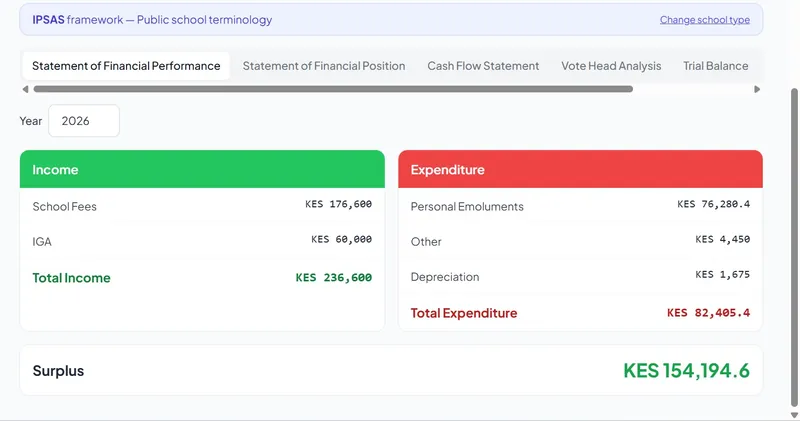Open the Change school type link

[x=705, y=20]
